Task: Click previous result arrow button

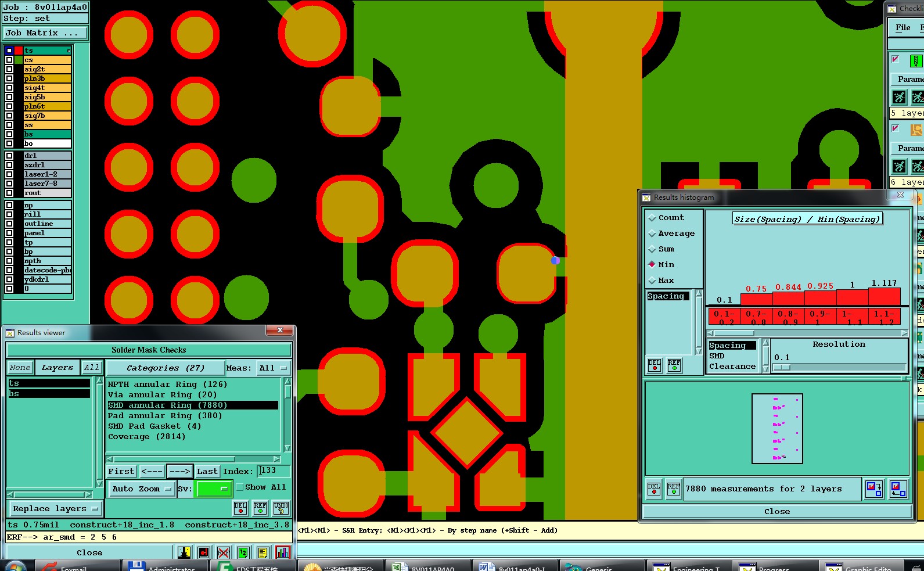Action: coord(152,472)
